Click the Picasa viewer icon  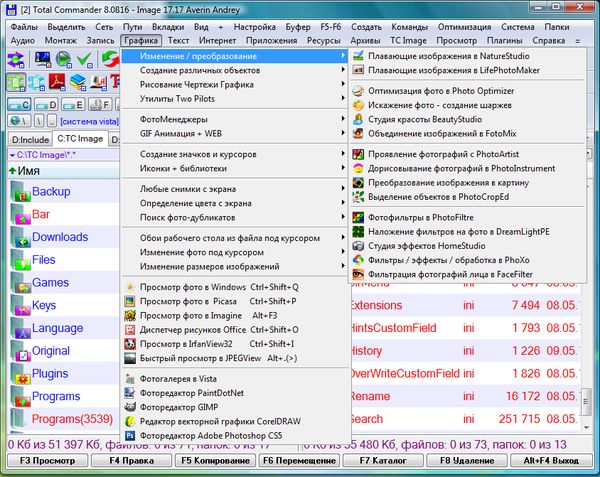(130, 301)
